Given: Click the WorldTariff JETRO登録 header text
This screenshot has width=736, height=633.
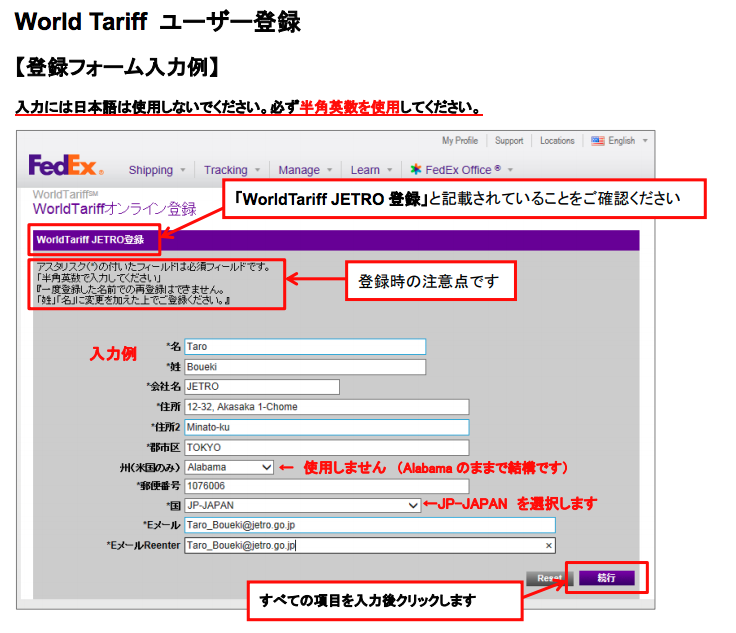Looking at the screenshot, I should [x=90, y=240].
